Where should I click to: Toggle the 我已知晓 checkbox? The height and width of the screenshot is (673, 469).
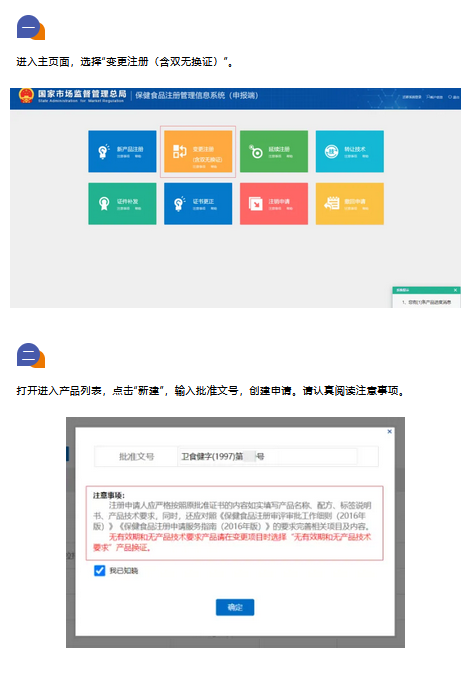[100, 570]
